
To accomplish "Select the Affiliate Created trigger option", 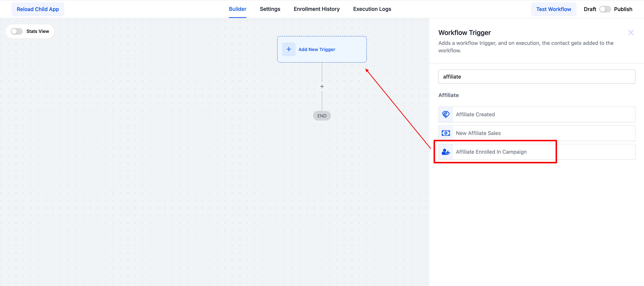I will 475,114.
